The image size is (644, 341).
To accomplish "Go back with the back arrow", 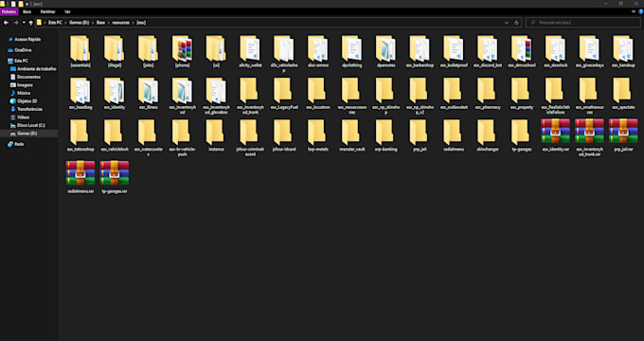I will click(7, 23).
